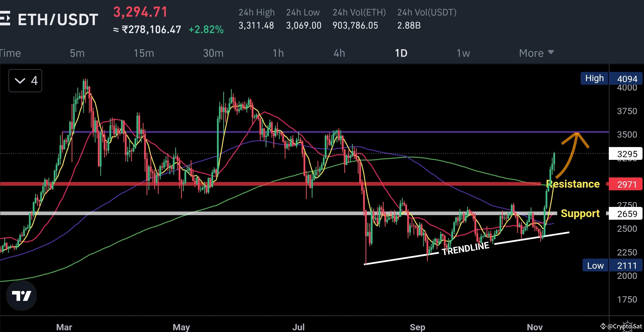Viewport: 644px width, 332px height.
Task: Click the Low 2111 price tag
Action: coord(612,265)
